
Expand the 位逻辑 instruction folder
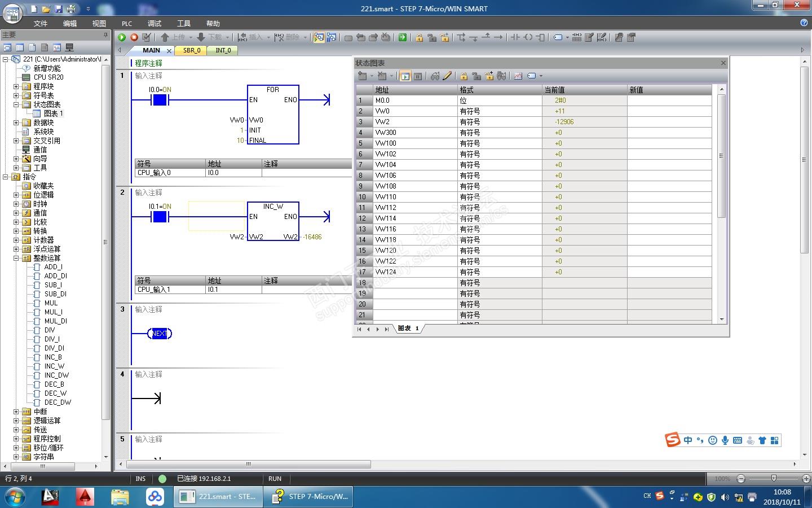tap(16, 195)
